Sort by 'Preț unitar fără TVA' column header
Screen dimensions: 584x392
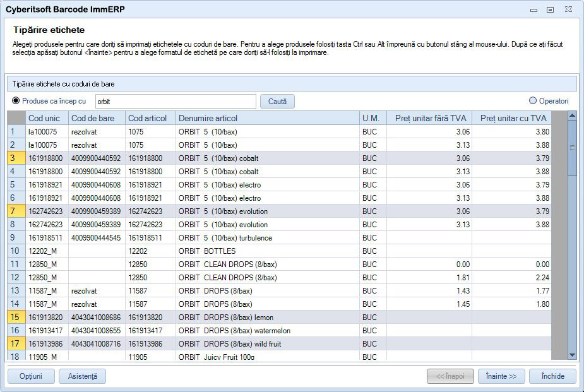coord(429,118)
